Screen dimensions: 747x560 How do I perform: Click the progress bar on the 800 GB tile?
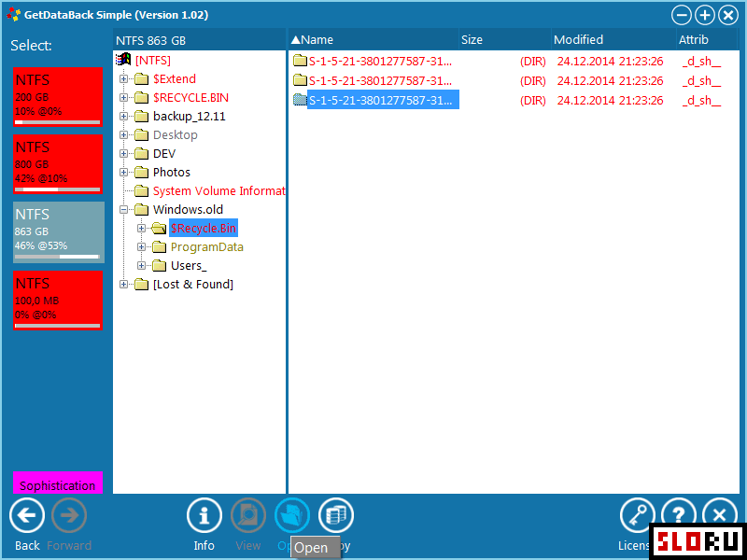pyautogui.click(x=58, y=189)
